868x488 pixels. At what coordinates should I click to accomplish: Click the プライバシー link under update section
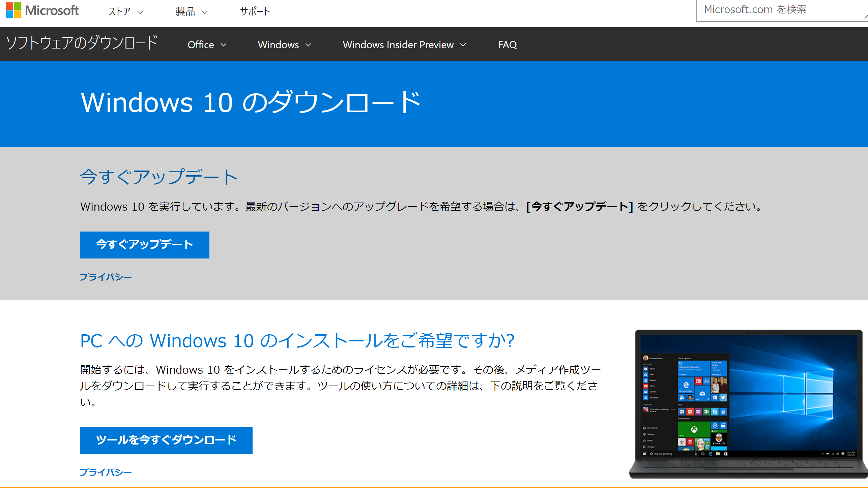pos(106,276)
